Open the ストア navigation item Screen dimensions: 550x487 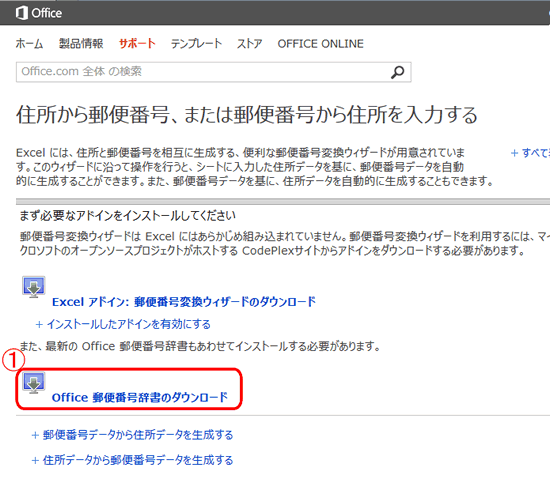(x=249, y=44)
